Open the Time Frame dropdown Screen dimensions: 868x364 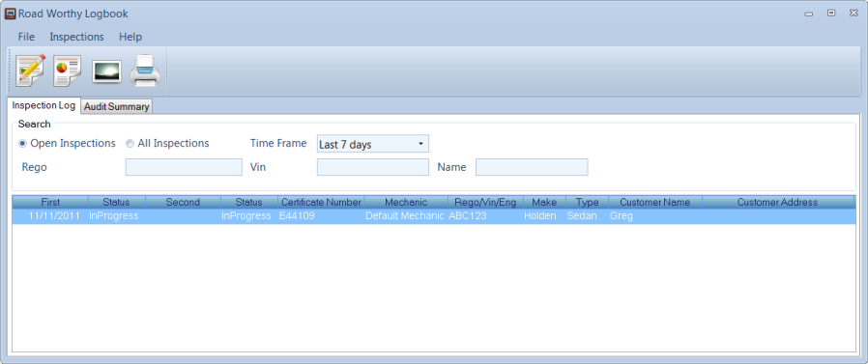click(372, 144)
